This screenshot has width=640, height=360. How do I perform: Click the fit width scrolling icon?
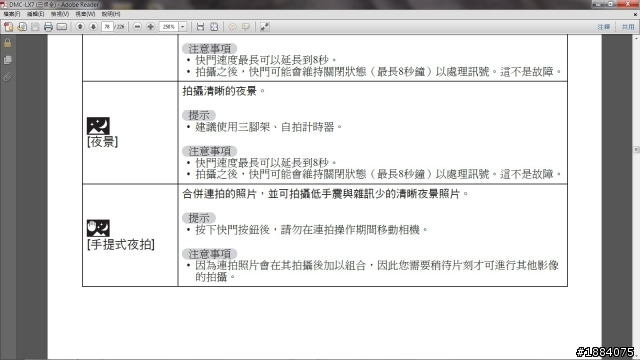click(x=200, y=27)
